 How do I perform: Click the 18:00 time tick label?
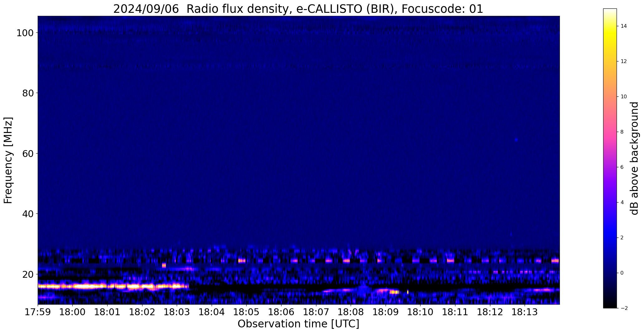point(72,312)
